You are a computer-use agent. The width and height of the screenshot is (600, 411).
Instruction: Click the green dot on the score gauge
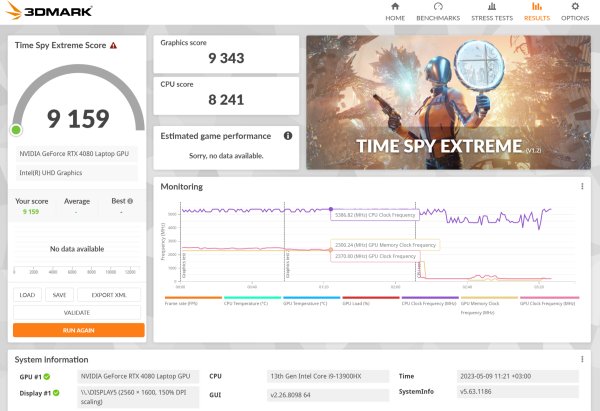coord(16,130)
